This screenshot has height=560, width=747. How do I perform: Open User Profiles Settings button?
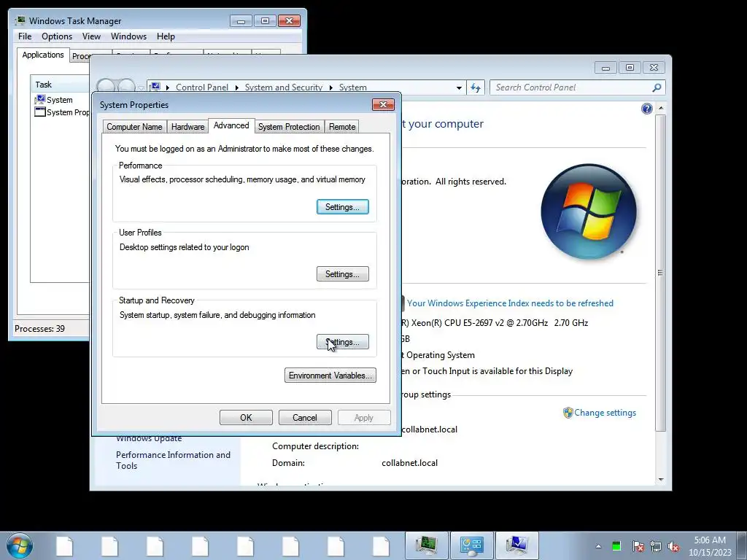click(343, 274)
